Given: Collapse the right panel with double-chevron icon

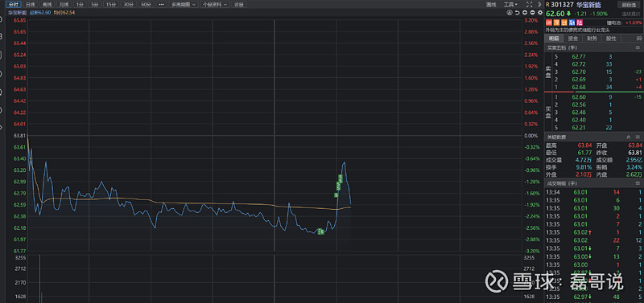Looking at the screenshot, I should coord(539,5).
